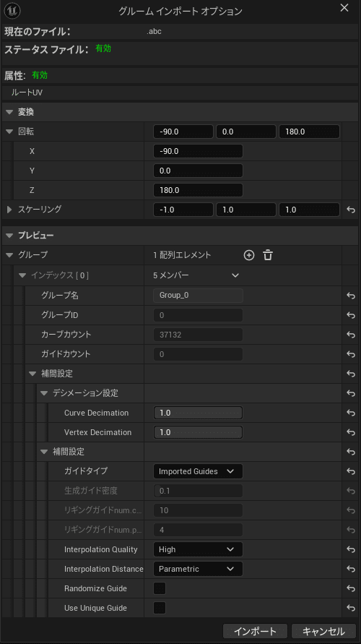Collapse the グループ array
361x644 pixels.
(x=9, y=255)
